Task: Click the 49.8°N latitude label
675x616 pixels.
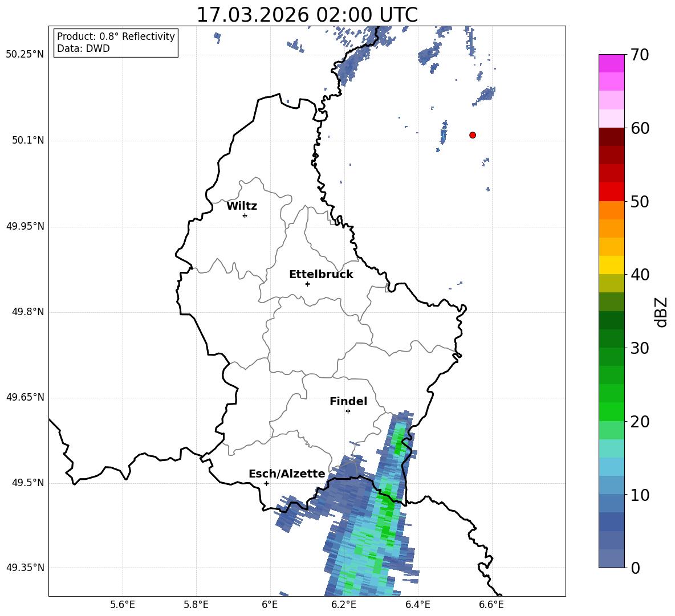Action: (x=28, y=312)
